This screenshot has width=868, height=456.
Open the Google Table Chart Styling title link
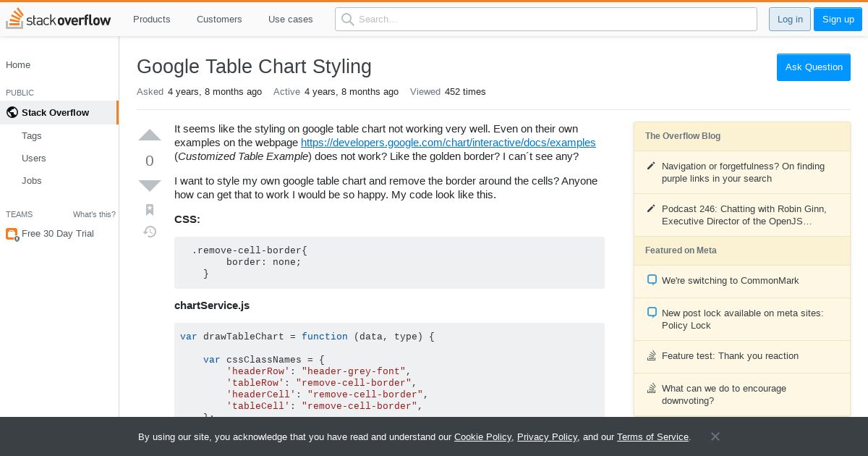254,67
